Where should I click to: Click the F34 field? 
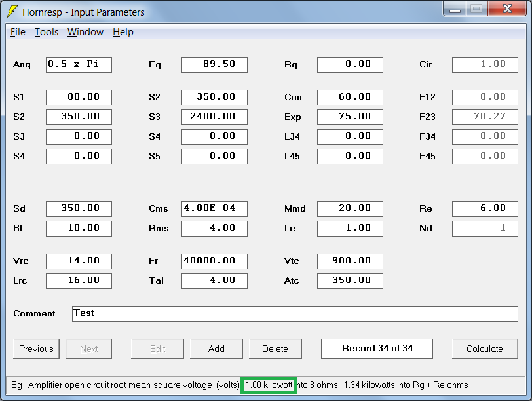(x=485, y=137)
